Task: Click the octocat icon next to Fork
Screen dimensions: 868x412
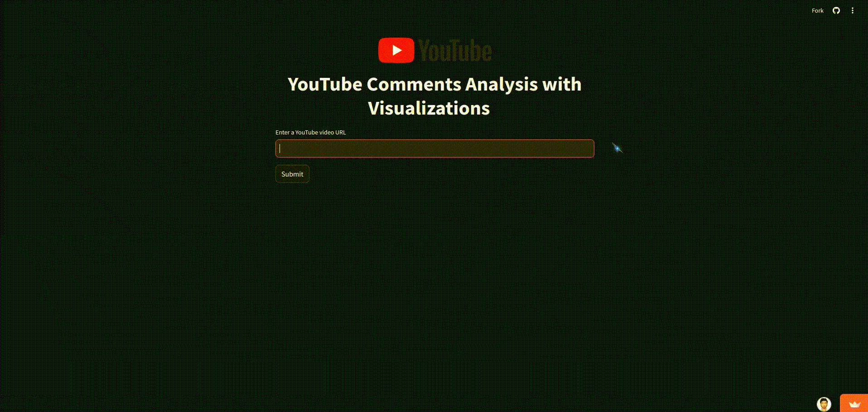Action: [836, 10]
